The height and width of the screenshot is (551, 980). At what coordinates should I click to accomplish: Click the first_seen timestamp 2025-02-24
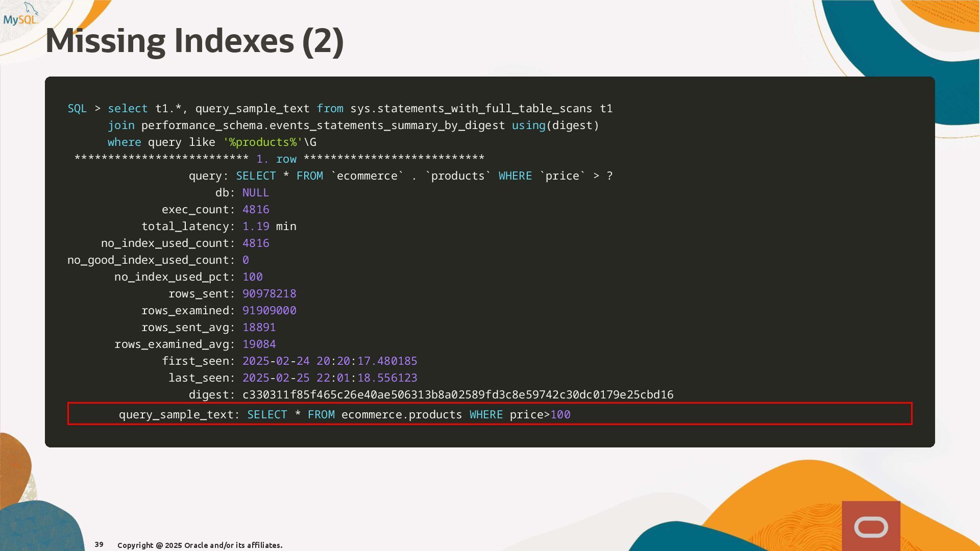[x=330, y=361]
